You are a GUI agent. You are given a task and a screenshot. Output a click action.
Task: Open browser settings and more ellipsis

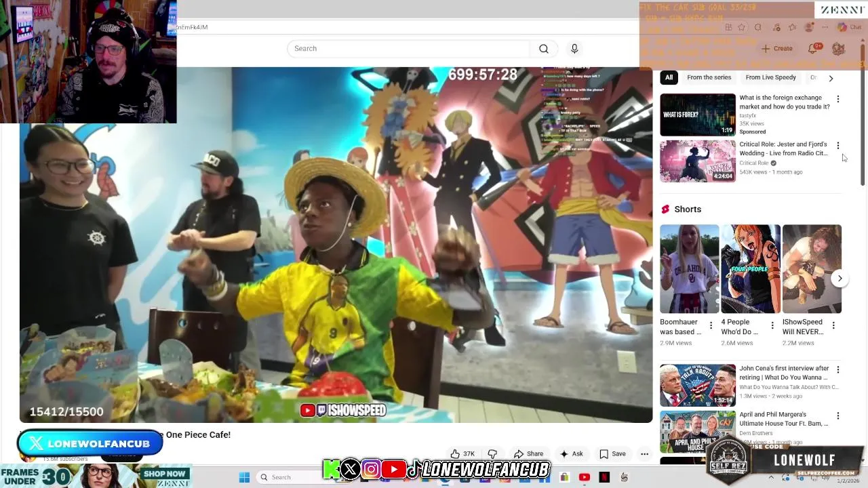click(825, 27)
